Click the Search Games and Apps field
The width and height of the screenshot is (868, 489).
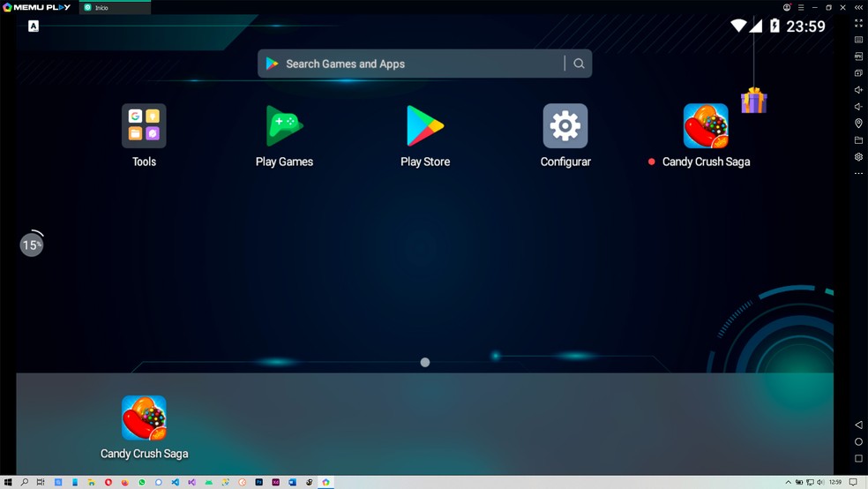coord(424,64)
